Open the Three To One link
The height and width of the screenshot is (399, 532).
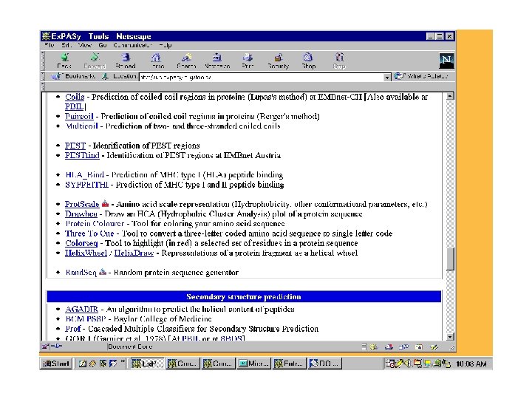click(89, 233)
